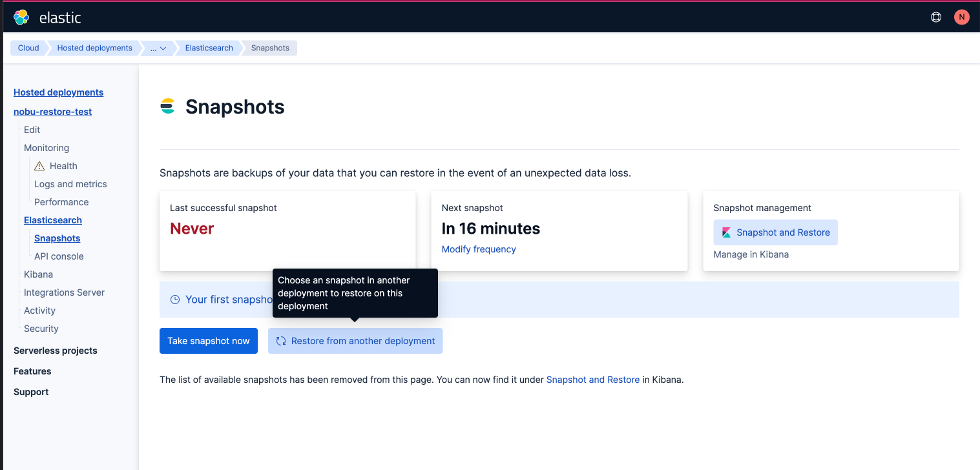
Task: Click the Snapshots breadcrumb
Action: 270,48
